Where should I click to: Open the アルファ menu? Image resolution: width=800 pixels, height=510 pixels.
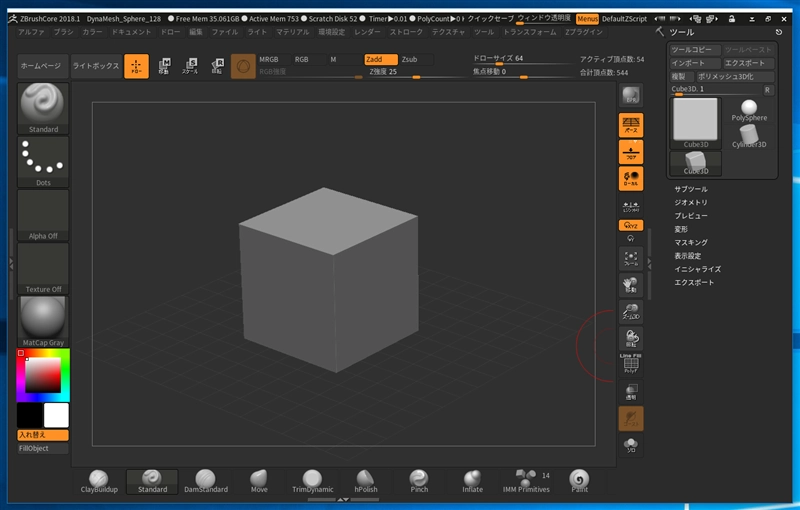pos(31,32)
